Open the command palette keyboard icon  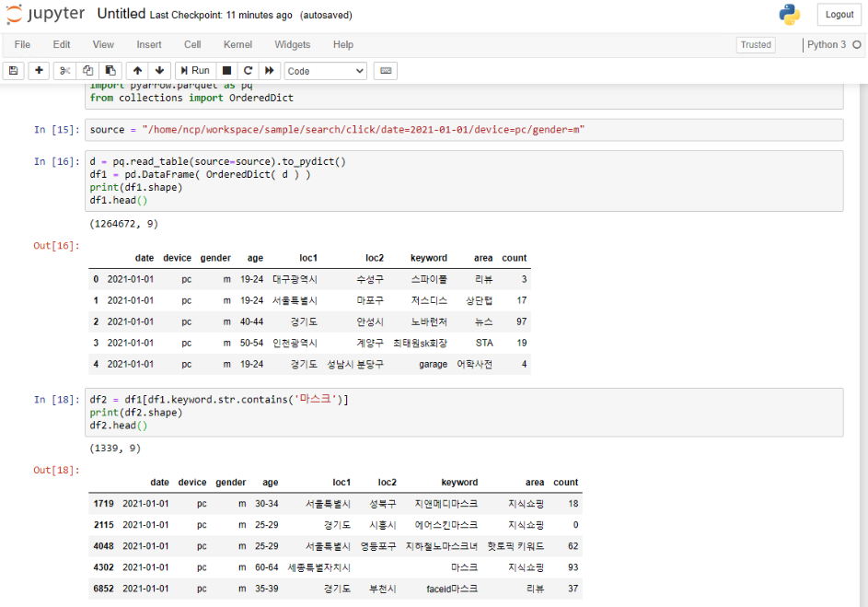point(386,71)
